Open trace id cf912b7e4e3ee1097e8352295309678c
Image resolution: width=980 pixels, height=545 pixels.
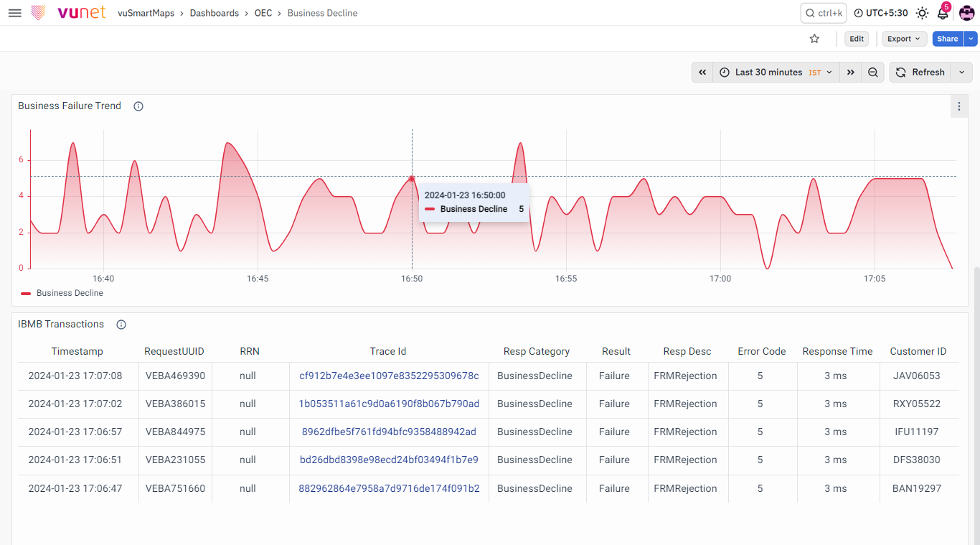tap(389, 376)
